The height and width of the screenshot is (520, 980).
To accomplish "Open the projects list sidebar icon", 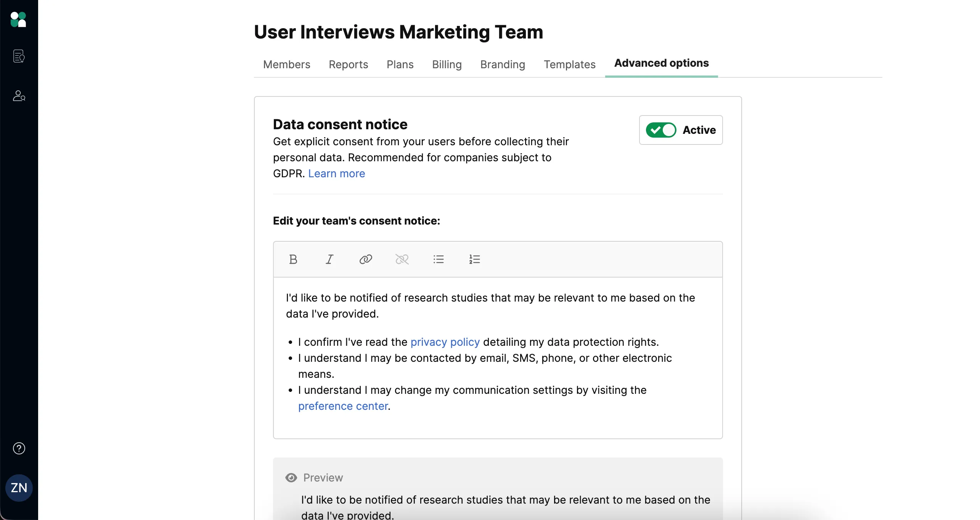I will (x=19, y=56).
